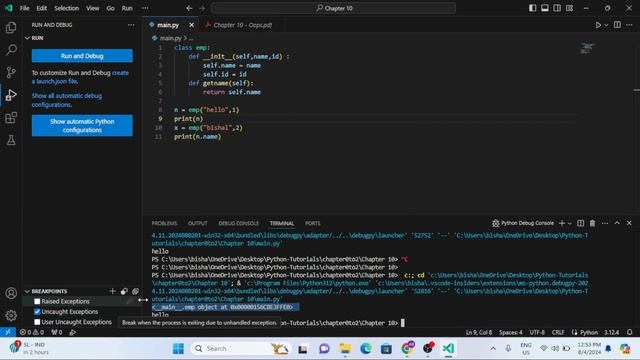Switch to the DEBUG CONSOLE tab
Screen dimensions: 640x360
(238, 223)
